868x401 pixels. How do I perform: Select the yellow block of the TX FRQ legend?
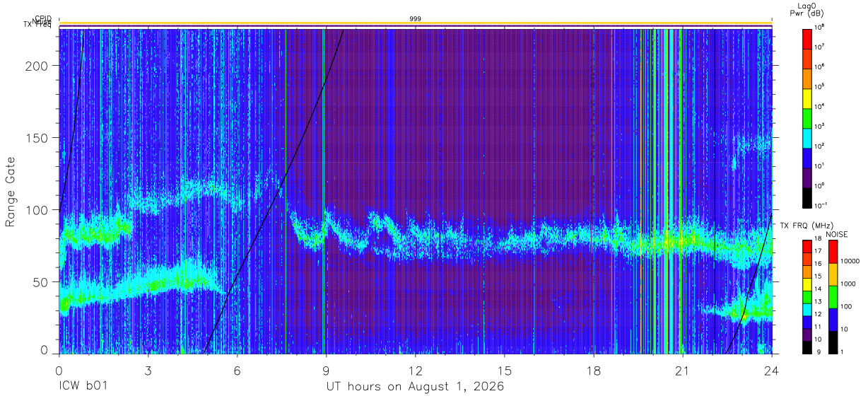click(x=807, y=284)
